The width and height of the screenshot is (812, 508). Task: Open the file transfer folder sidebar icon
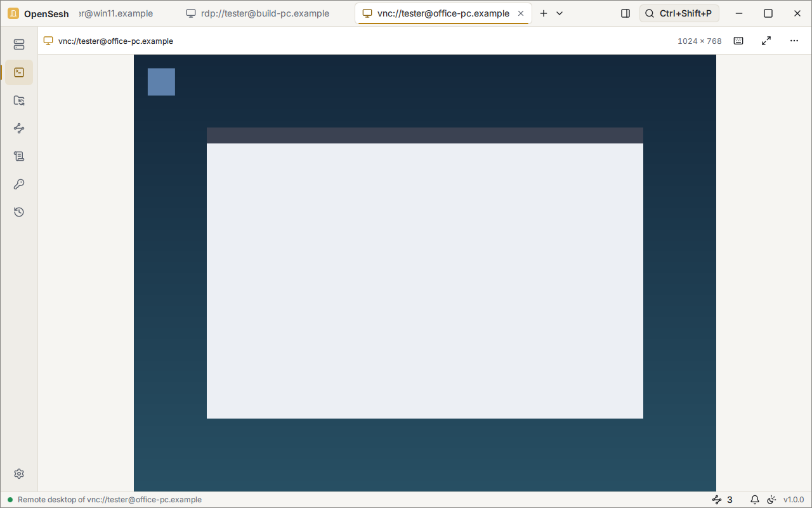pyautogui.click(x=19, y=100)
